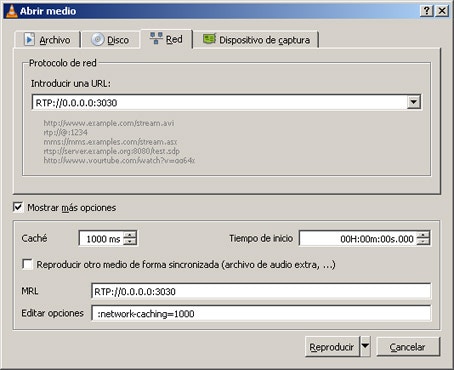Click the Introducir una URL label
Screen dimensions: 454x370
pos(71,83)
